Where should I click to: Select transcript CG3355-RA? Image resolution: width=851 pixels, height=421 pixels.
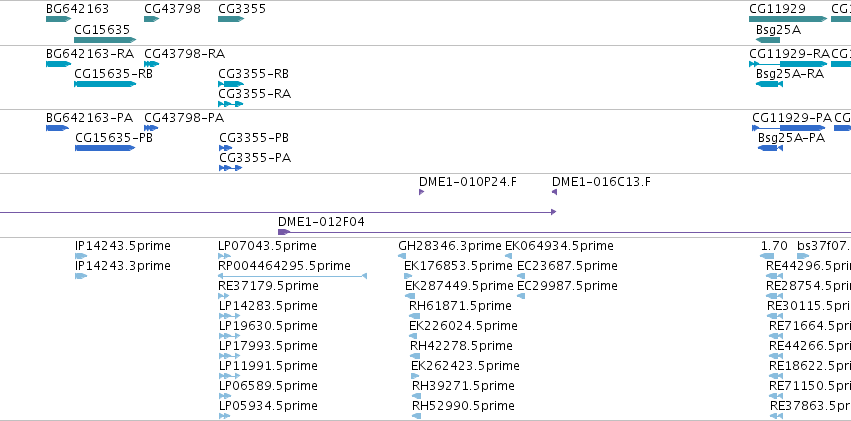(x=230, y=104)
